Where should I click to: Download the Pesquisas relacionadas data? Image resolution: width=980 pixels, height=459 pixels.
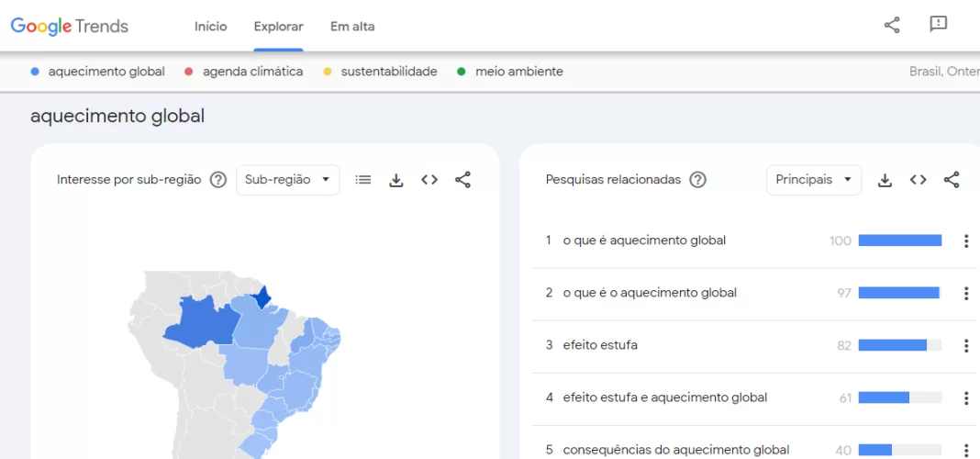[x=885, y=180]
